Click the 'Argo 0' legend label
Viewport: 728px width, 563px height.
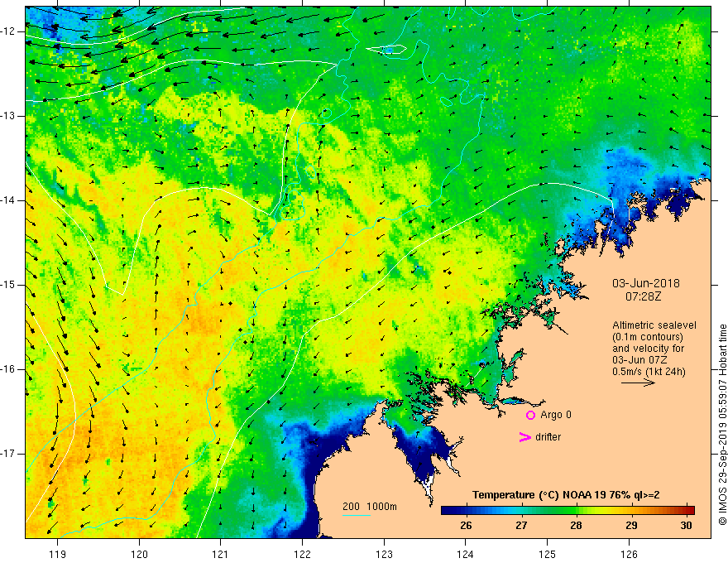[556, 415]
